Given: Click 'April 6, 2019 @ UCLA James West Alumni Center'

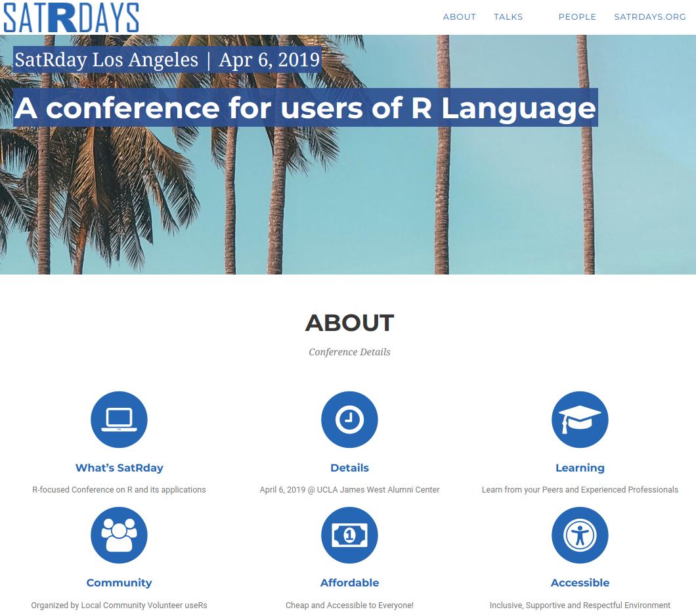Looking at the screenshot, I should click(x=349, y=489).
